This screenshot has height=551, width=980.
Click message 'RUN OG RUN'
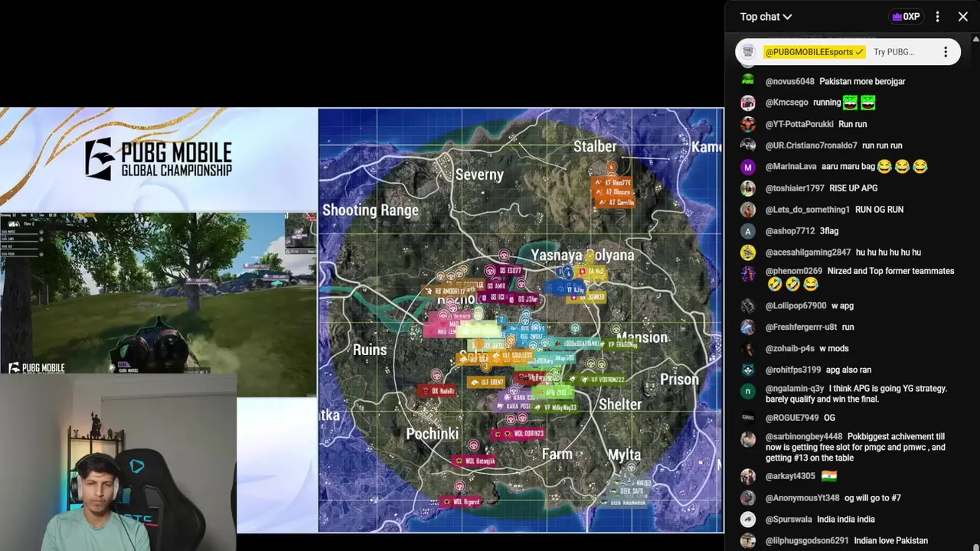pyautogui.click(x=879, y=210)
